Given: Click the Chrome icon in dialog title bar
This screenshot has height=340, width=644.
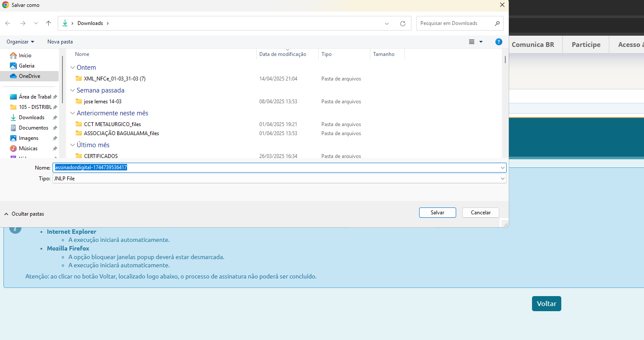Looking at the screenshot, I should (x=6, y=5).
